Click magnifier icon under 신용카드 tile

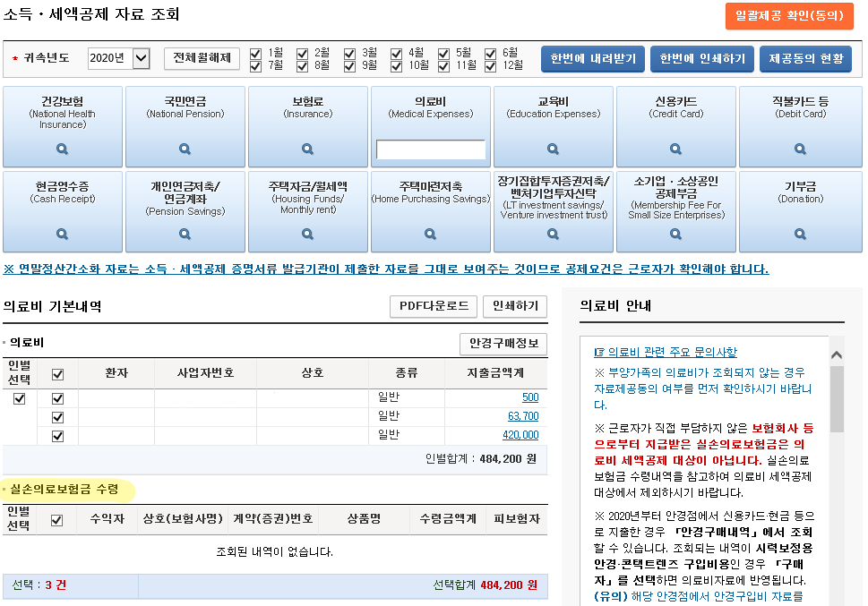(x=676, y=149)
